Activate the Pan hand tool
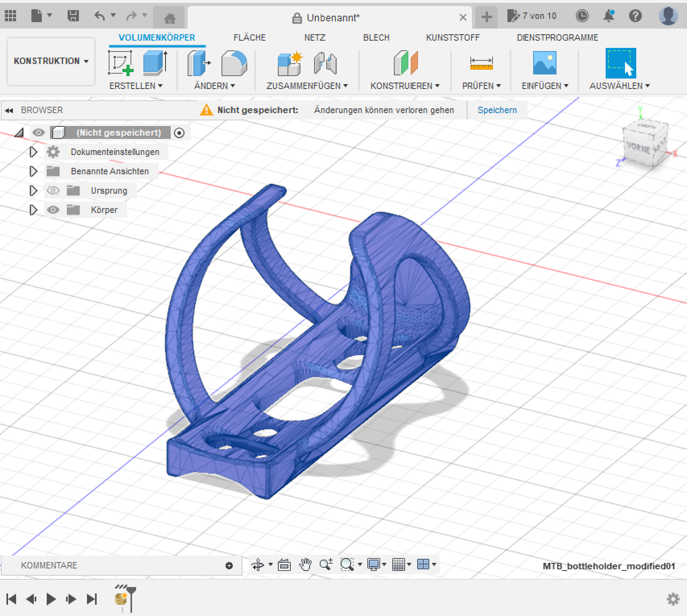This screenshot has width=687, height=616. (x=305, y=565)
